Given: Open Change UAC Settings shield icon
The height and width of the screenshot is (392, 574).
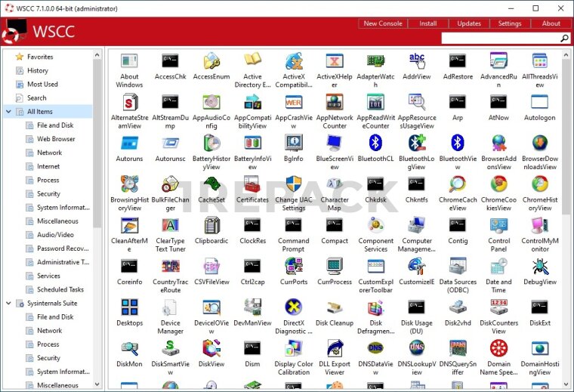Looking at the screenshot, I should (x=294, y=184).
